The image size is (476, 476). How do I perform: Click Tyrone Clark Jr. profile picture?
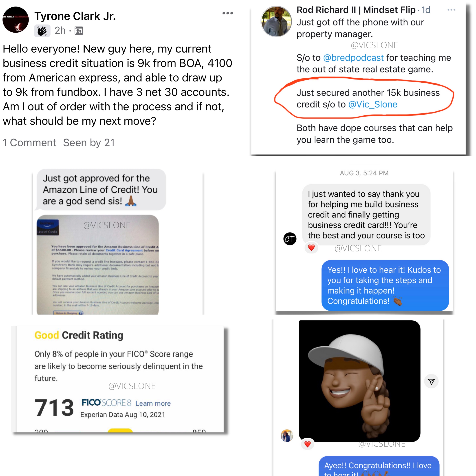click(x=15, y=20)
